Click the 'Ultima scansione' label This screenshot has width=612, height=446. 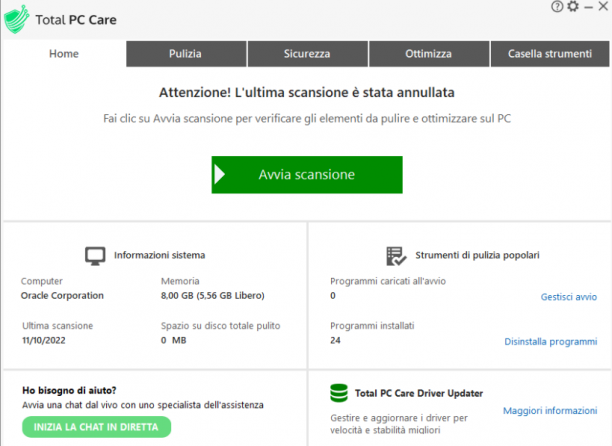click(x=57, y=326)
